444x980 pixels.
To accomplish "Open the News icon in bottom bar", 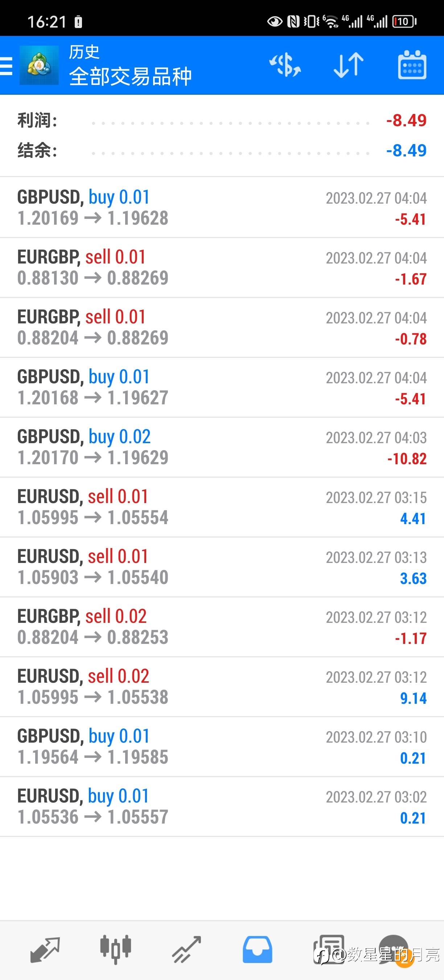I will tap(328, 950).
